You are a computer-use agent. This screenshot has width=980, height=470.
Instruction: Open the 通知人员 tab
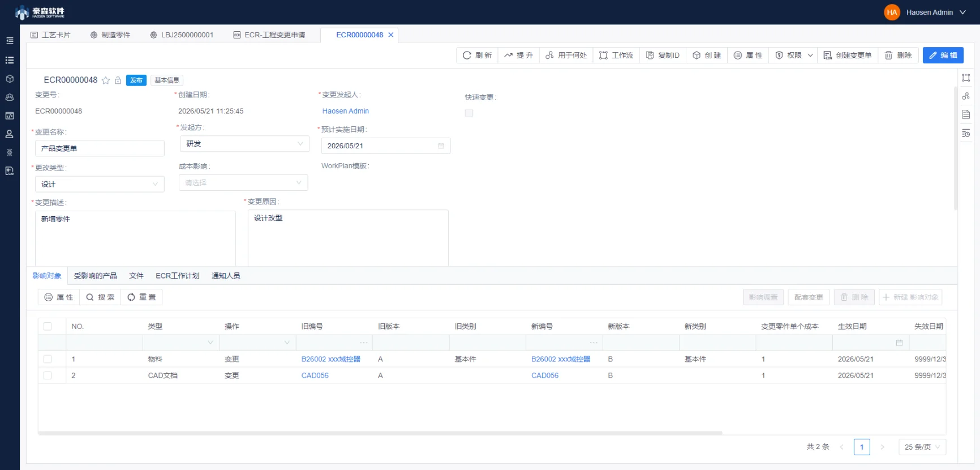pos(226,276)
